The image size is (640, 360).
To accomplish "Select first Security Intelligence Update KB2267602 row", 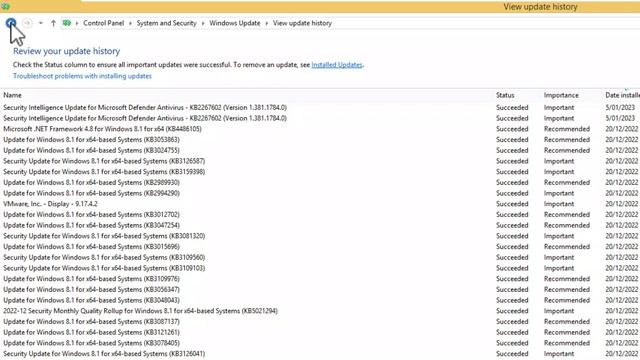I will click(x=320, y=107).
